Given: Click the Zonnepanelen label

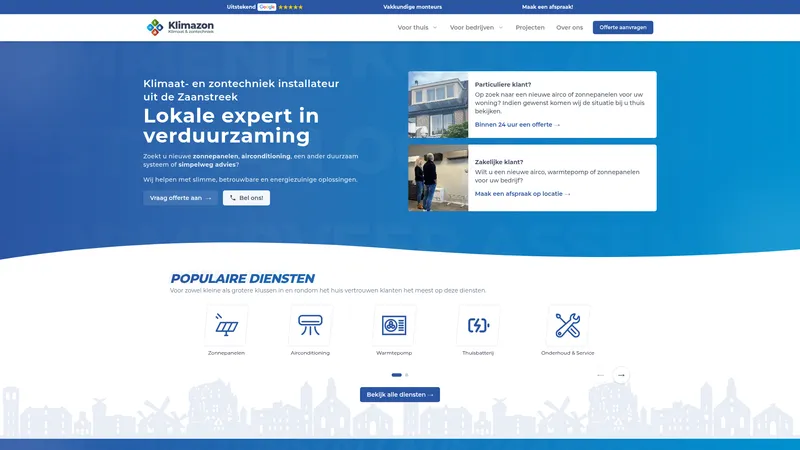Looking at the screenshot, I should tap(227, 353).
